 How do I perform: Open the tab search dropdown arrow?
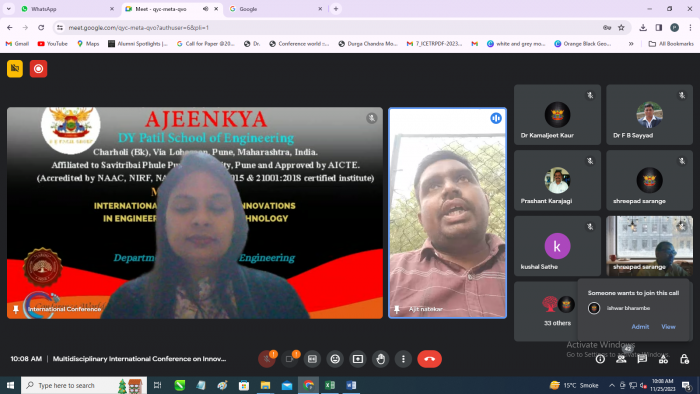pos(8,8)
